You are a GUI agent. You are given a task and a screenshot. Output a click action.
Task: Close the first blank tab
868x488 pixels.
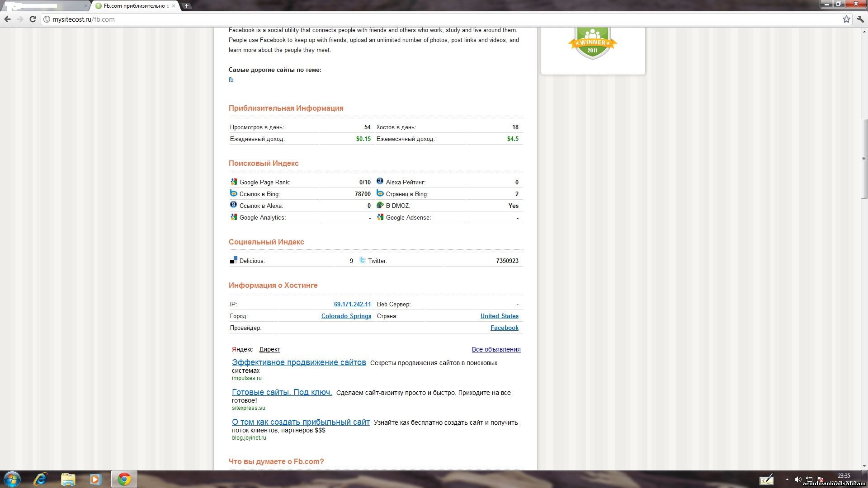coord(86,6)
